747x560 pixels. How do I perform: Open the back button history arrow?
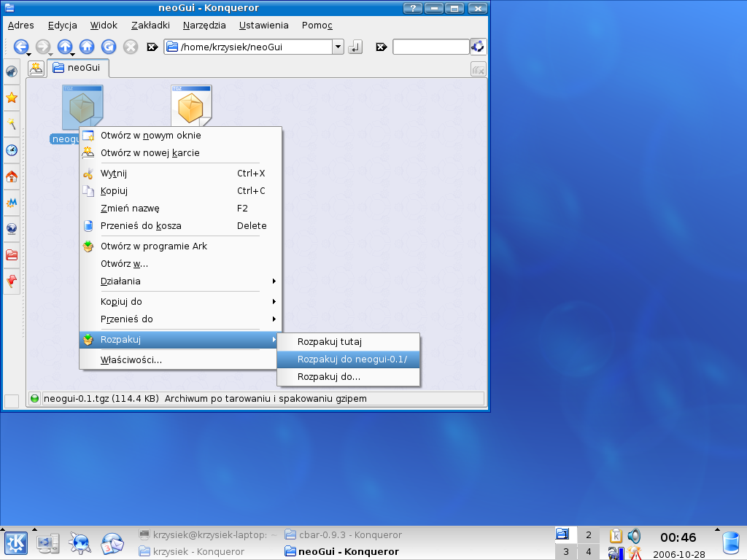28,54
